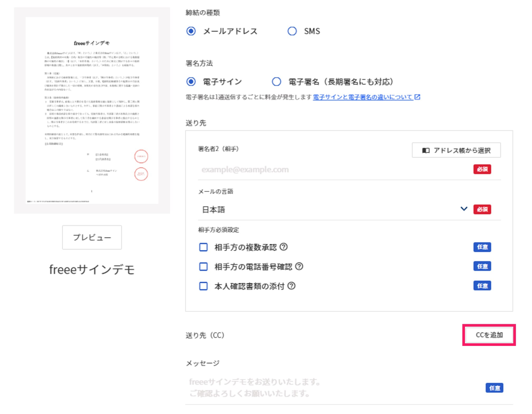Enable 本人確認書類の添付 checkbox
This screenshot has height=414, width=532.
[204, 286]
